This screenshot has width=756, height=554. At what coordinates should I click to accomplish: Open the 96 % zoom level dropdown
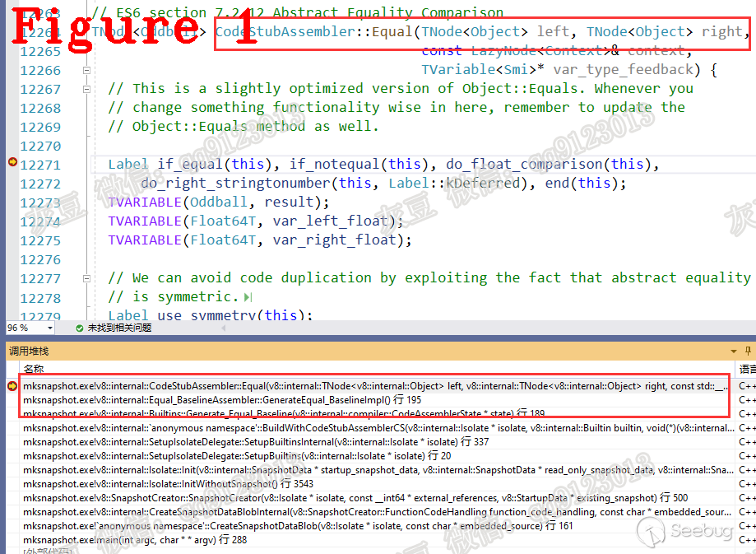point(49,328)
